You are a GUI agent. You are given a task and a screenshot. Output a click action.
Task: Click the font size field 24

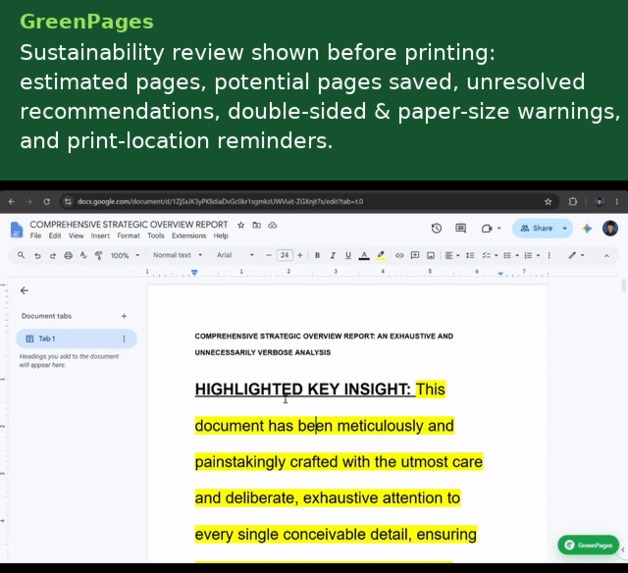coord(284,255)
